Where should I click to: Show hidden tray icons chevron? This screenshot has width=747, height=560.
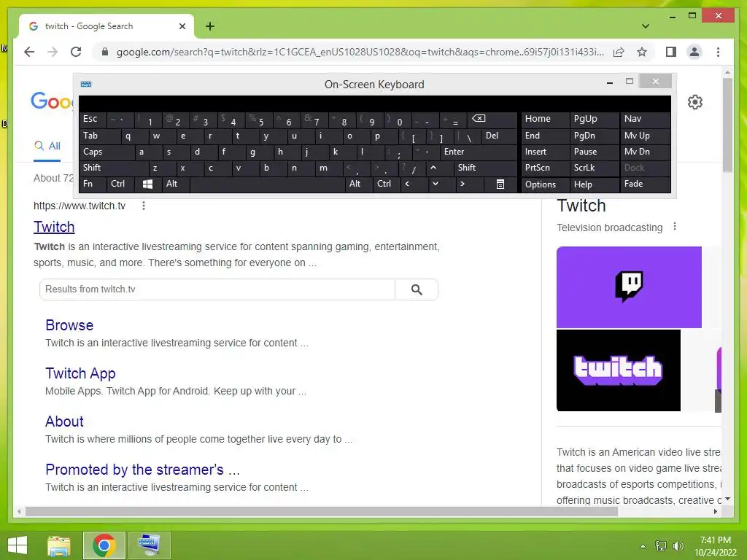click(643, 546)
